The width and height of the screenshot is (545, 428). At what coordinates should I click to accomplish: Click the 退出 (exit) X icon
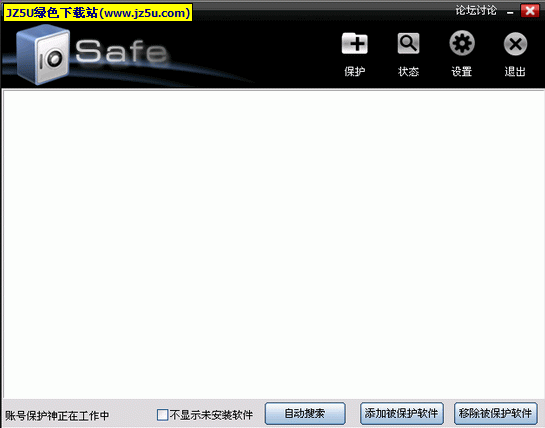pyautogui.click(x=515, y=44)
